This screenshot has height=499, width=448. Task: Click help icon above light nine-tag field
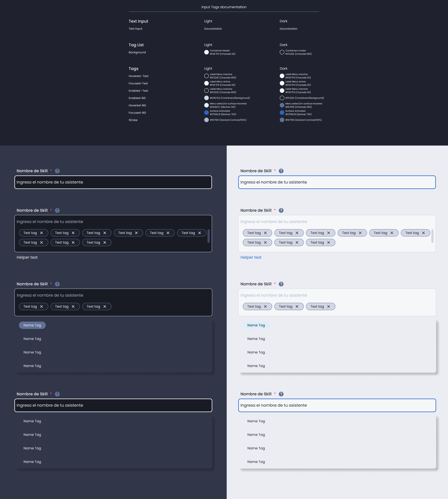[281, 211]
